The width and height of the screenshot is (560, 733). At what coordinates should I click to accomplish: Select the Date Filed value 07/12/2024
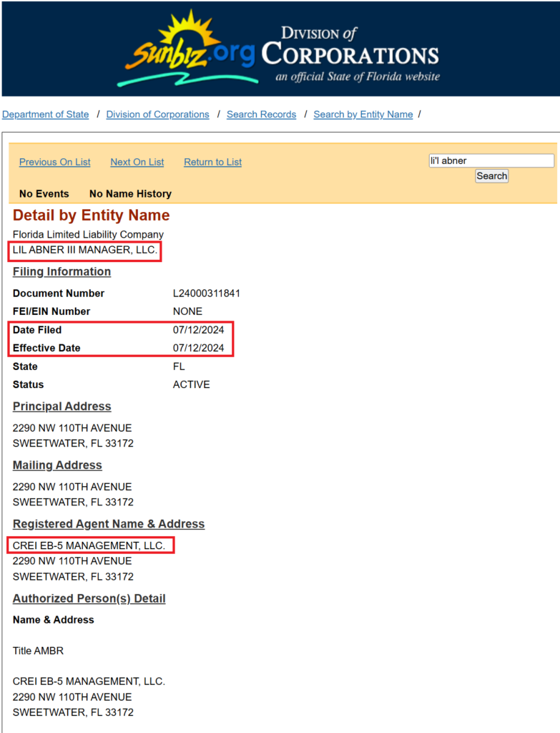[x=199, y=330]
